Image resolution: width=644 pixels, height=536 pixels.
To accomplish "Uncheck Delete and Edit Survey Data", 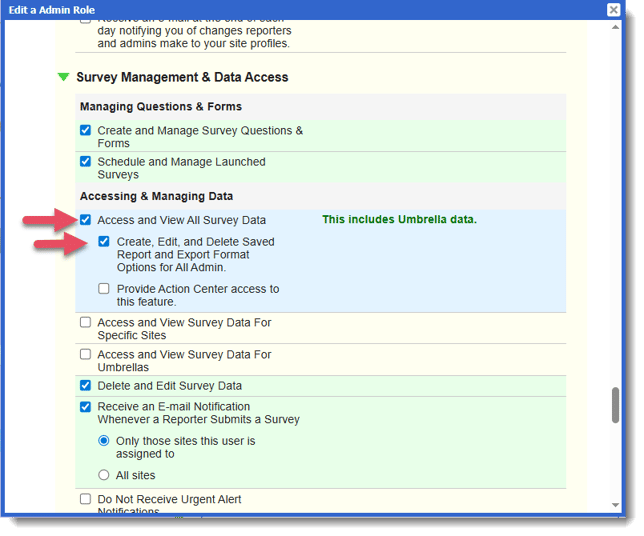I will tap(86, 386).
